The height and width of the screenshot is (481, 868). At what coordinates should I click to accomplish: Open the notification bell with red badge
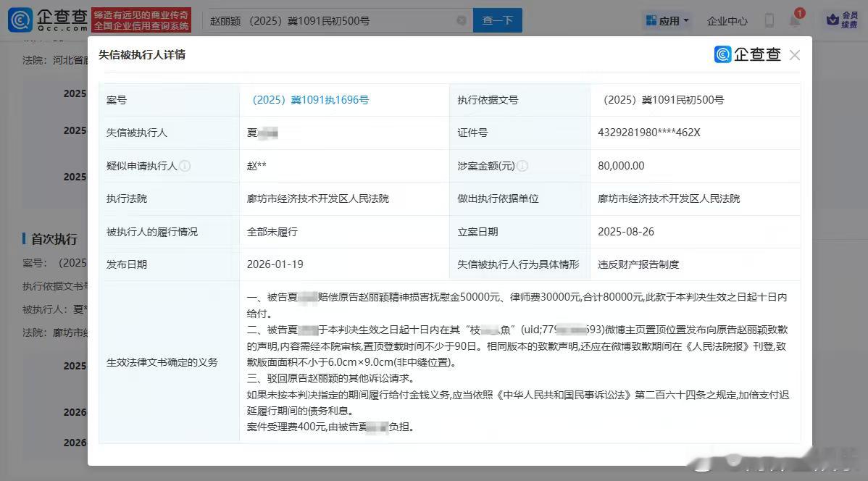point(795,20)
